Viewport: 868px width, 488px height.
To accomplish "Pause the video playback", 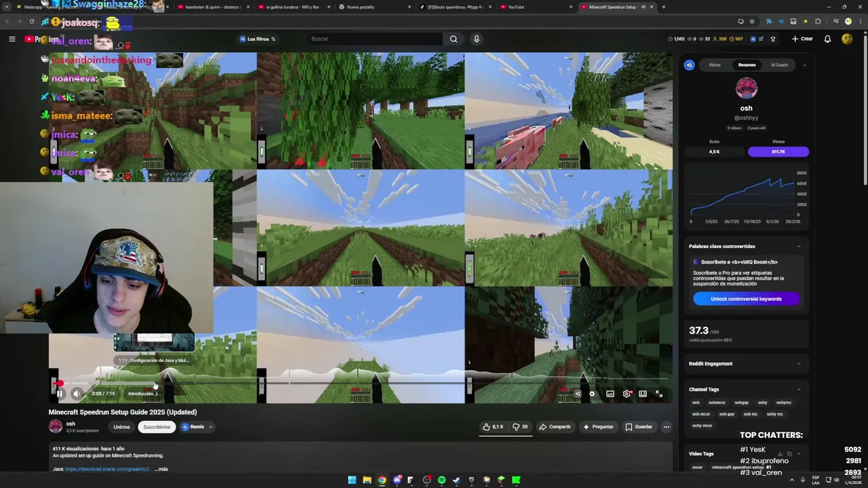I will pyautogui.click(x=60, y=394).
